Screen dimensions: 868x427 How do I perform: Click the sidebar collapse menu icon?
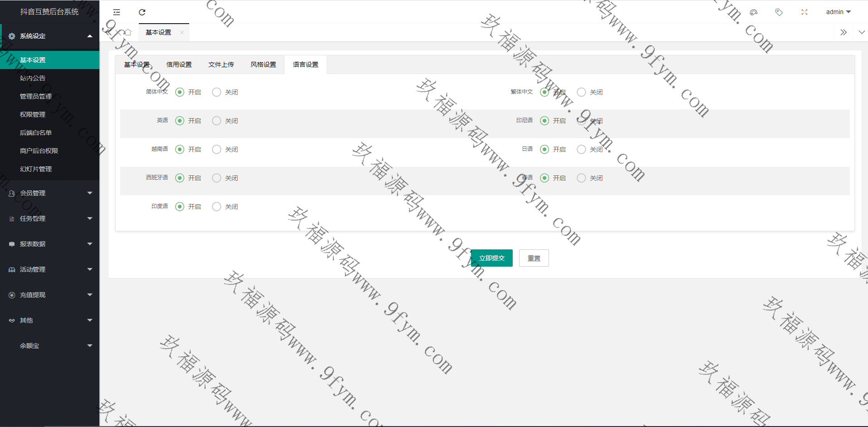117,12
